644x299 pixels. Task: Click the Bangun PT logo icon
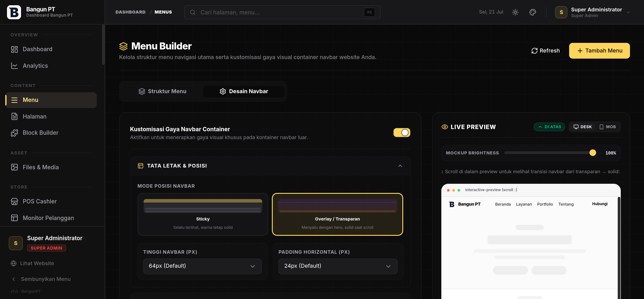tap(14, 12)
